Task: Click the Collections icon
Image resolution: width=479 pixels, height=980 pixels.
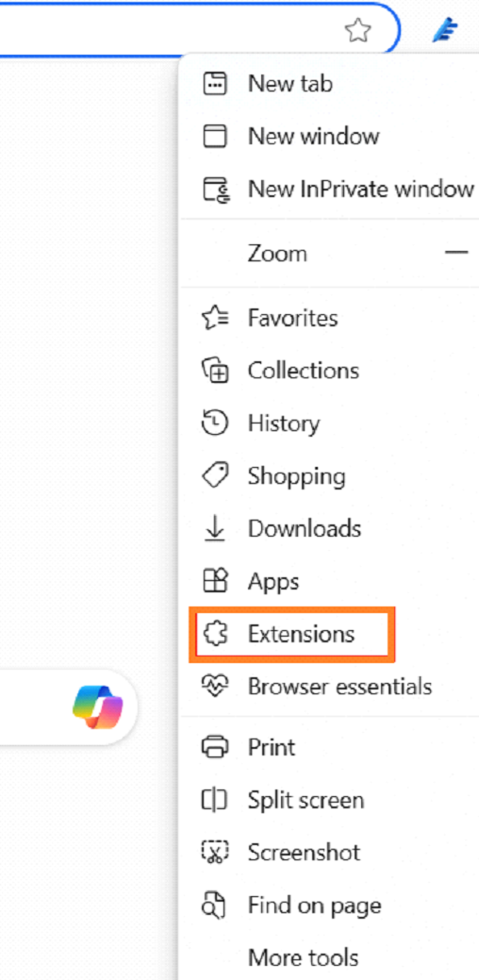Action: 216,371
